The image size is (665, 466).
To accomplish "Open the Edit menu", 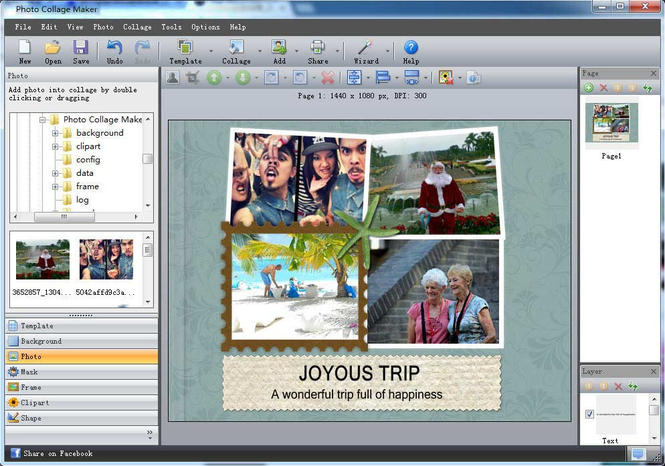I will (x=49, y=27).
